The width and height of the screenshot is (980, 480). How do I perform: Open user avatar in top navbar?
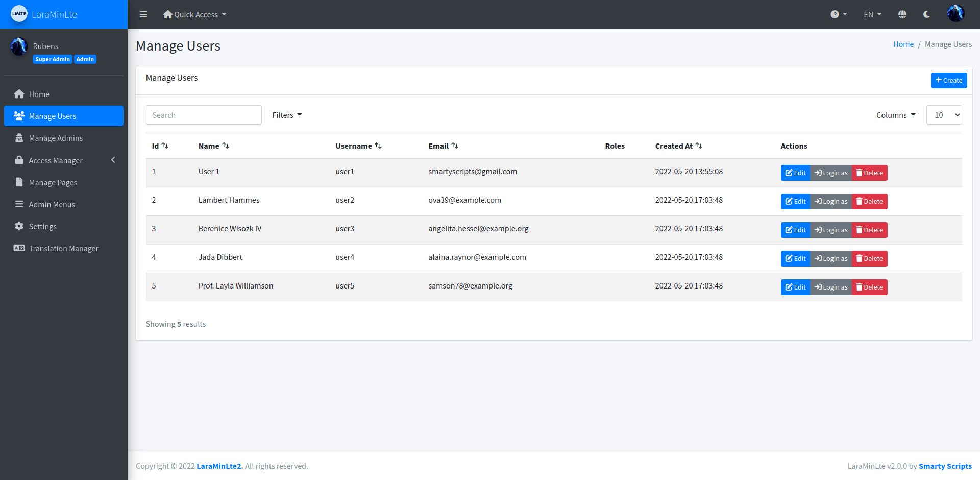click(x=955, y=14)
